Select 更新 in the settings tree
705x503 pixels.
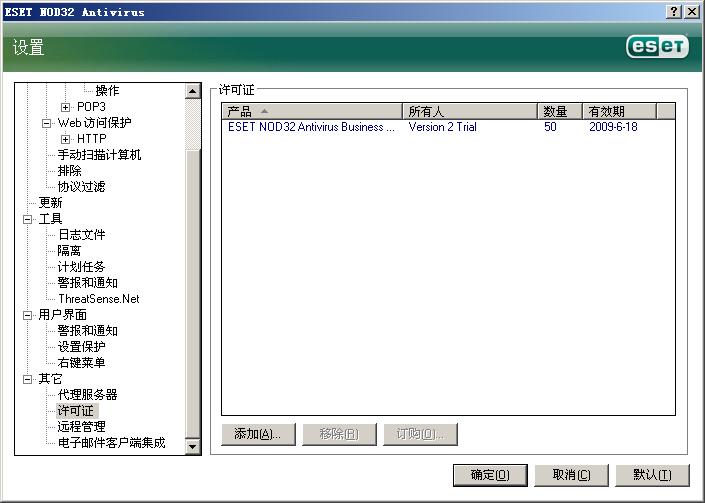click(50, 203)
